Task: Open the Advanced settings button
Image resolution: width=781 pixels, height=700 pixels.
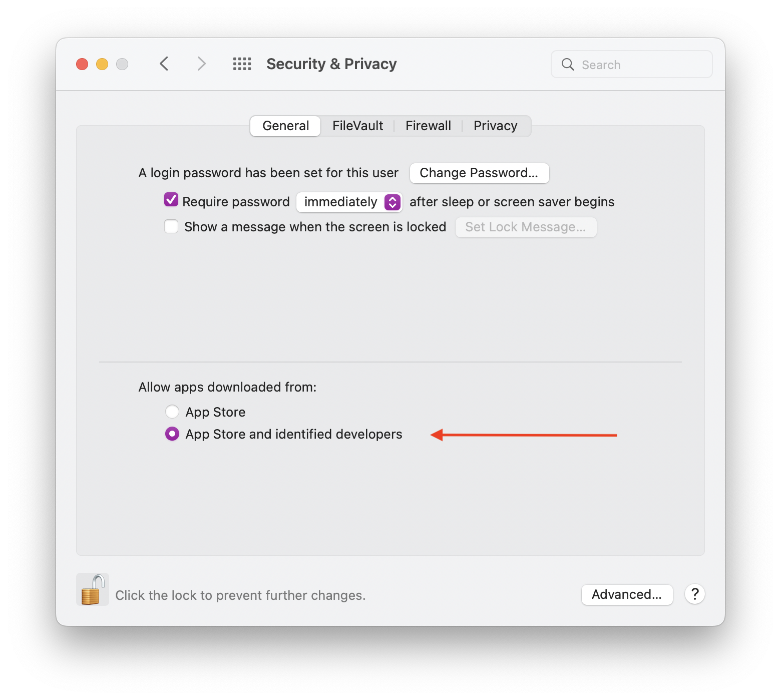Action: pyautogui.click(x=627, y=594)
